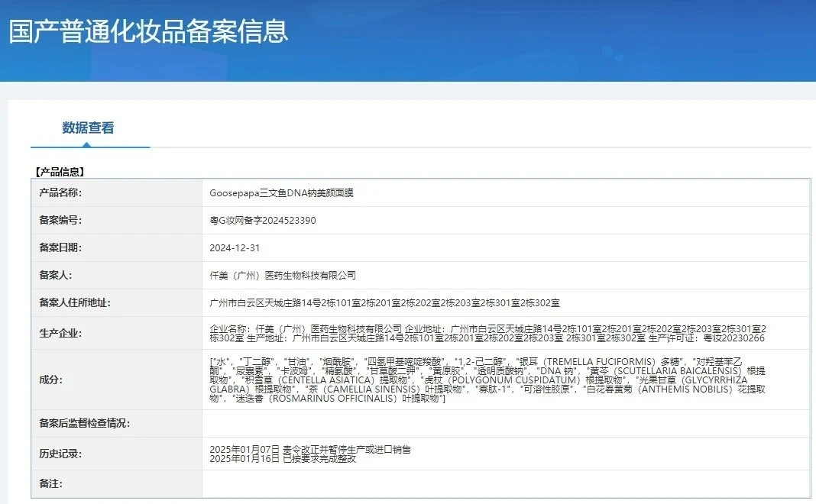This screenshot has width=816, height=504.
Task: Select product name Goosepapa三文鱼DNA钠美颜面膜
Action: pyautogui.click(x=281, y=193)
